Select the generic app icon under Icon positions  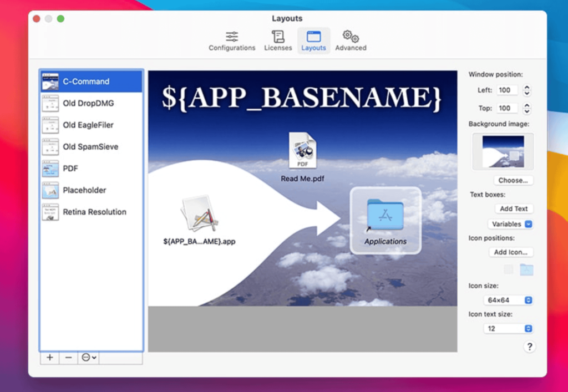point(508,269)
